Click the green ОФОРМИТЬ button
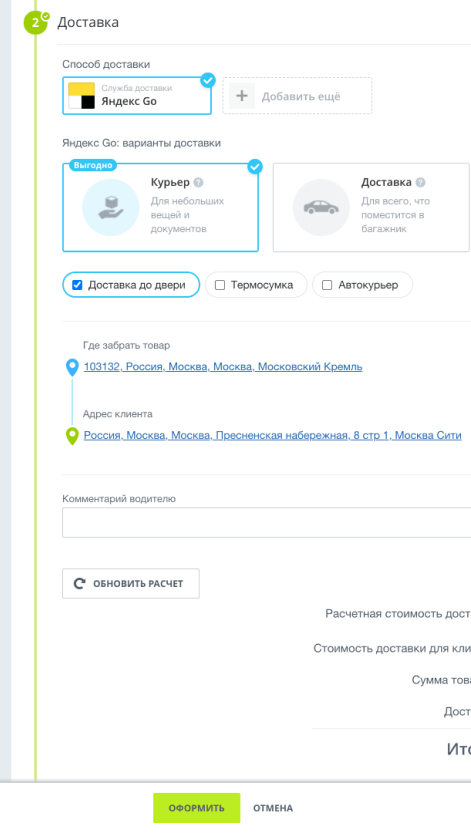This screenshot has height=833, width=471. pos(196,808)
